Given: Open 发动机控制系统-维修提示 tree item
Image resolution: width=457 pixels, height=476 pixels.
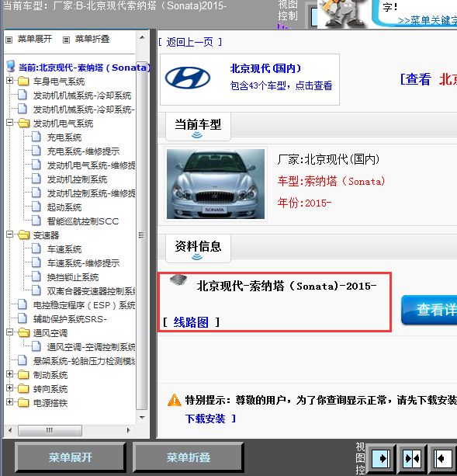Looking at the screenshot, I should (x=91, y=193).
